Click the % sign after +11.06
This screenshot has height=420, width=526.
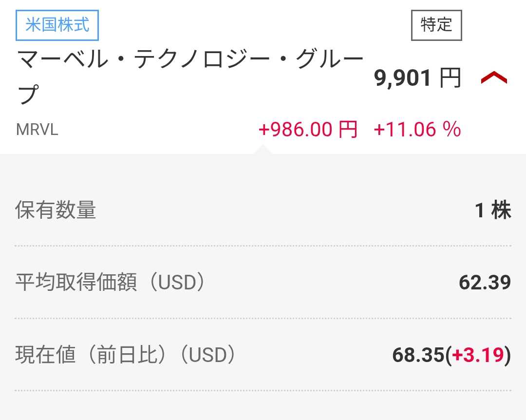point(451,130)
